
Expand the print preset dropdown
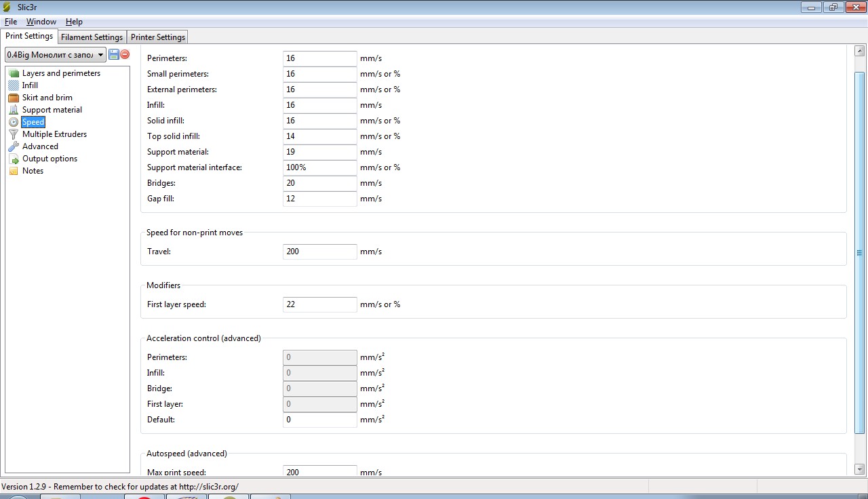pyautogui.click(x=100, y=55)
